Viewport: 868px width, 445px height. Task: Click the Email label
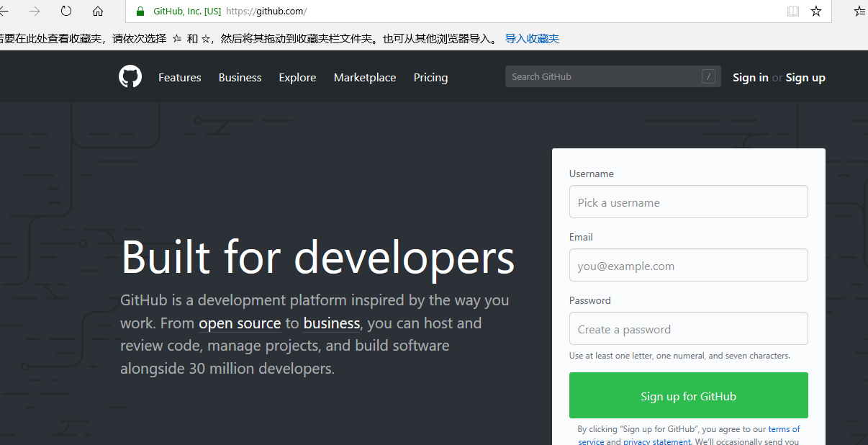click(x=581, y=237)
